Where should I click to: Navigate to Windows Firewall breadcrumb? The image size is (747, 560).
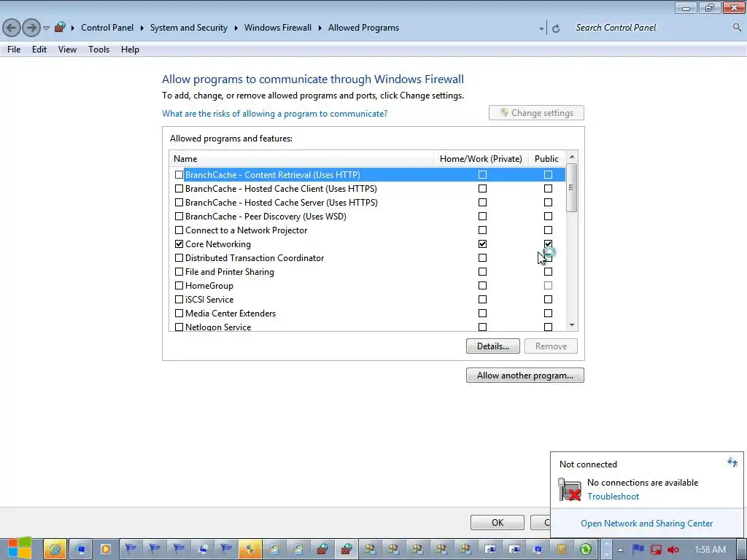tap(278, 28)
